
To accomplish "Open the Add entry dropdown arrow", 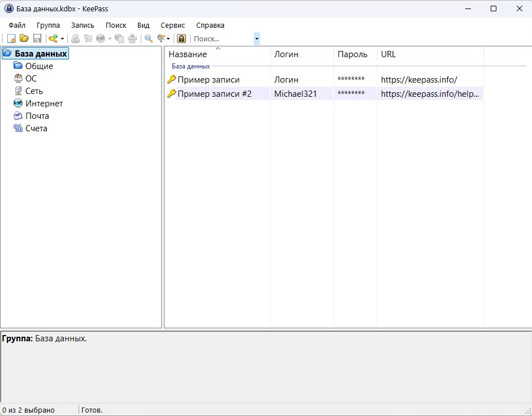I will (x=62, y=38).
